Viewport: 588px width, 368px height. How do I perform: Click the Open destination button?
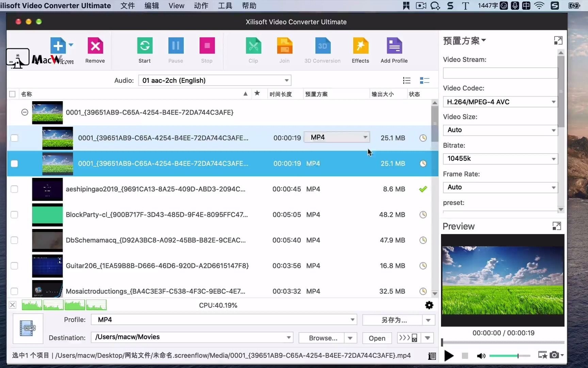click(x=377, y=338)
